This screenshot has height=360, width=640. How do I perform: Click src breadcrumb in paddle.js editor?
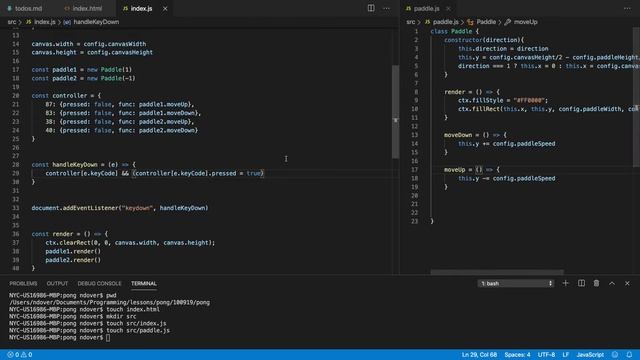pos(411,22)
